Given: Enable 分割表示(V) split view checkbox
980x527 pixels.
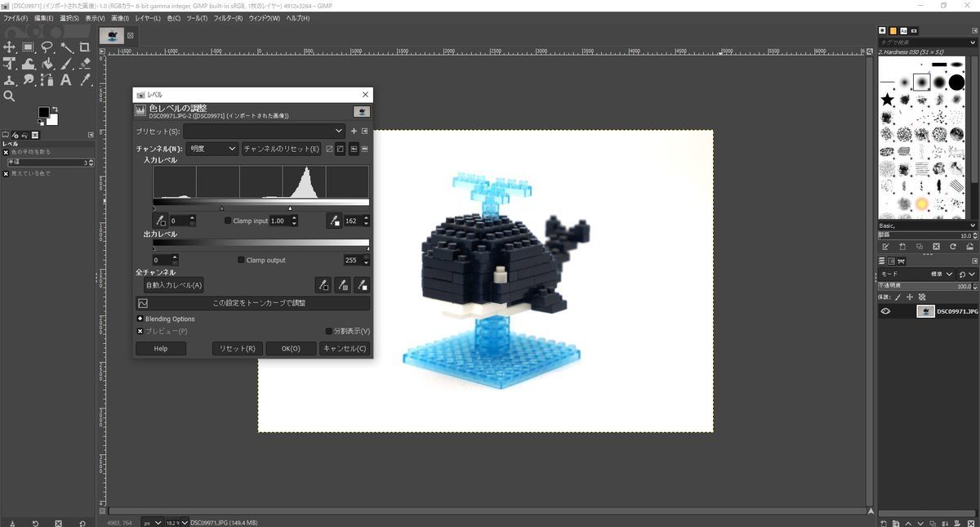Looking at the screenshot, I should coord(329,331).
